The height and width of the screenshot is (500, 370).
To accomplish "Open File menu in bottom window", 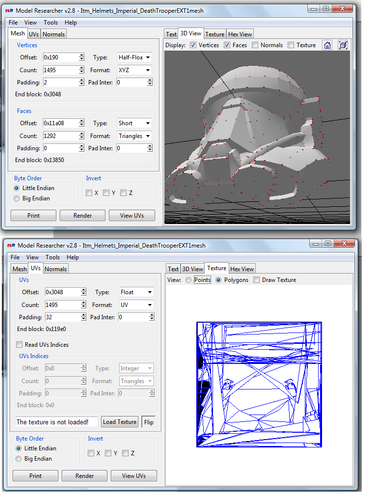I will coord(15,257).
